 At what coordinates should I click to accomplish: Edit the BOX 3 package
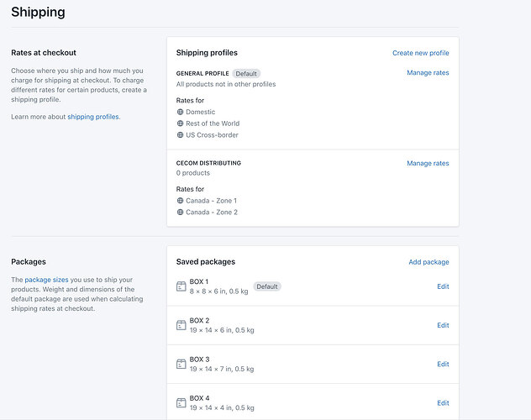(x=443, y=364)
